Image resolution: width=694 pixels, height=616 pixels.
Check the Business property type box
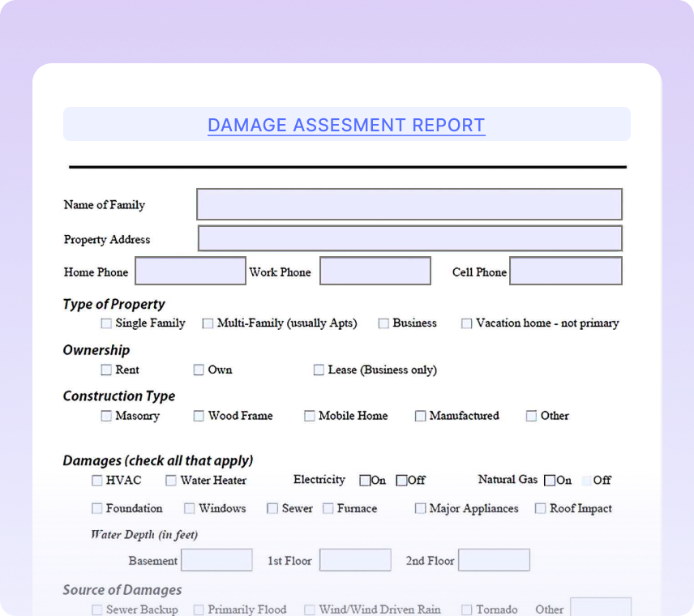[x=383, y=323]
